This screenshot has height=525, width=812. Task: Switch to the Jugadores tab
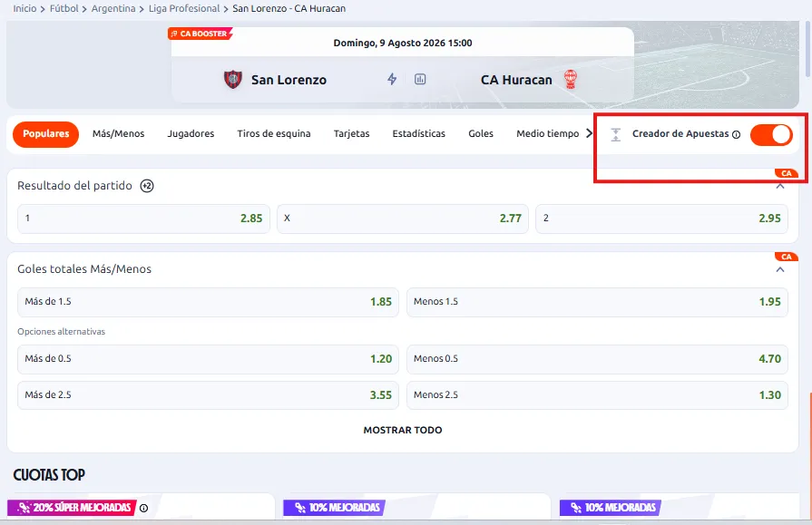coord(191,133)
